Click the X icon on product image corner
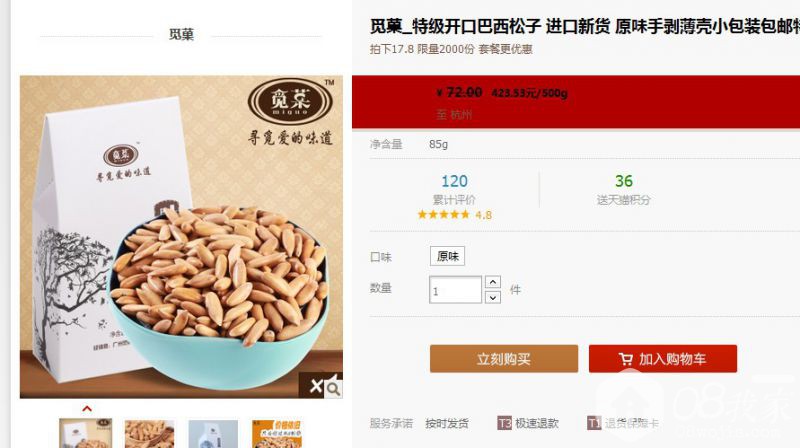This screenshot has width=800, height=448. [316, 386]
